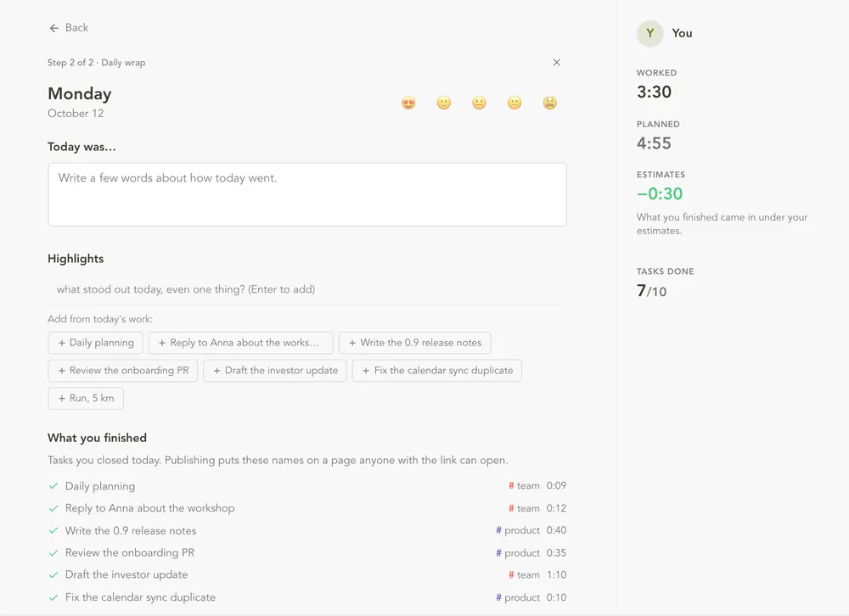Close the Daily wrap dialog
The image size is (849, 616).
(x=557, y=62)
